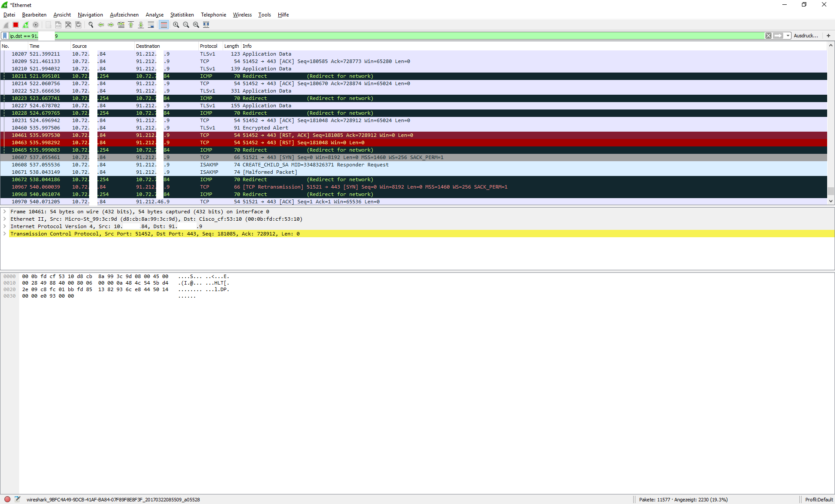This screenshot has width=835, height=504.
Task: Open the display filter history dropdown
Action: tap(788, 36)
